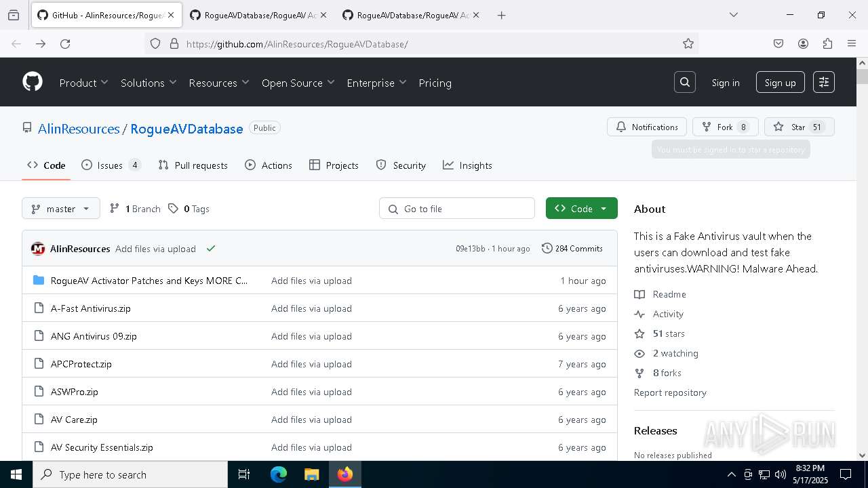
Task: Open the master branch dropdown
Action: point(61,209)
